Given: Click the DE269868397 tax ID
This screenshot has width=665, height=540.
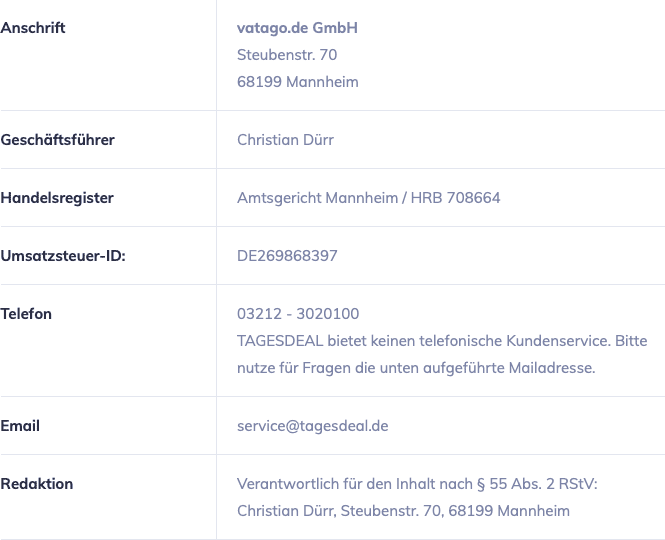Looking at the screenshot, I should coord(287,256).
